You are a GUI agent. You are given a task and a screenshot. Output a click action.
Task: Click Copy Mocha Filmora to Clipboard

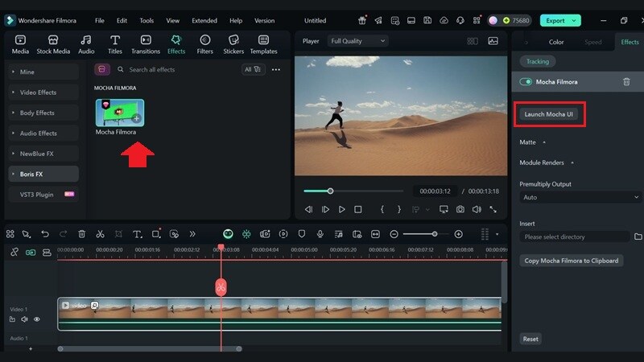572,261
